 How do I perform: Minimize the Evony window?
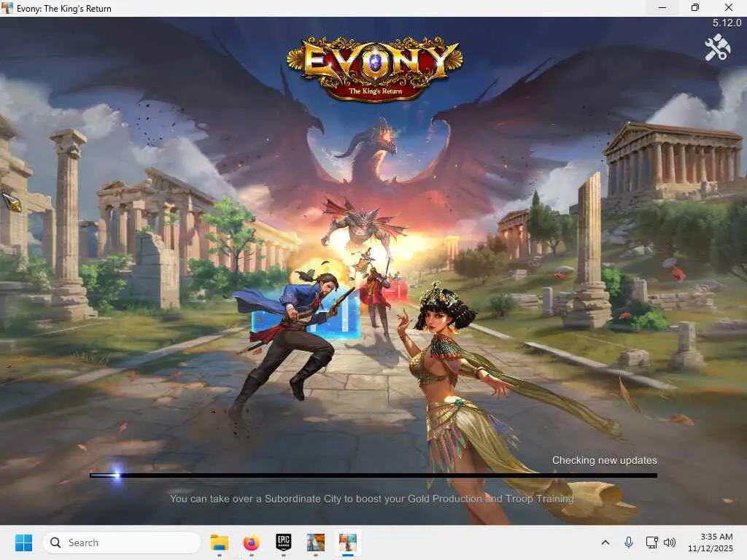(x=662, y=8)
